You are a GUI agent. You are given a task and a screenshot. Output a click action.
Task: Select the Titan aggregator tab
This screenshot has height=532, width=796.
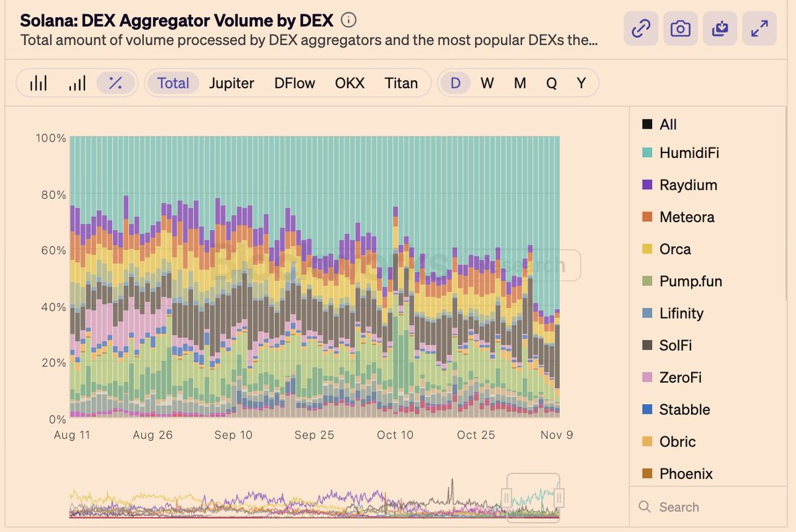[401, 83]
